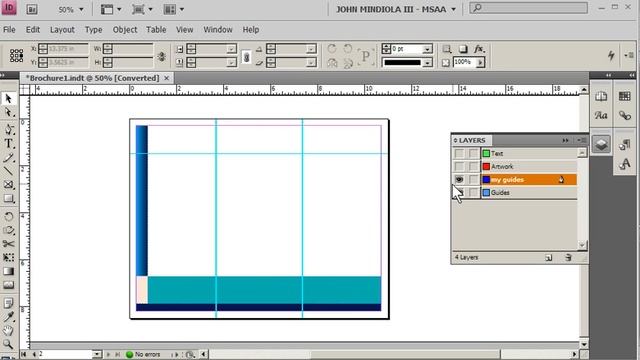Viewport: 640px width, 360px height.
Task: Open the Links panel icon
Action: click(x=624, y=116)
